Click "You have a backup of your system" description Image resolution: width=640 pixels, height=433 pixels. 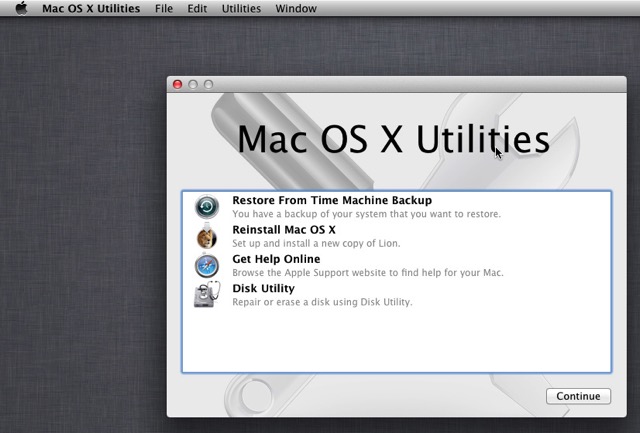(x=366, y=214)
